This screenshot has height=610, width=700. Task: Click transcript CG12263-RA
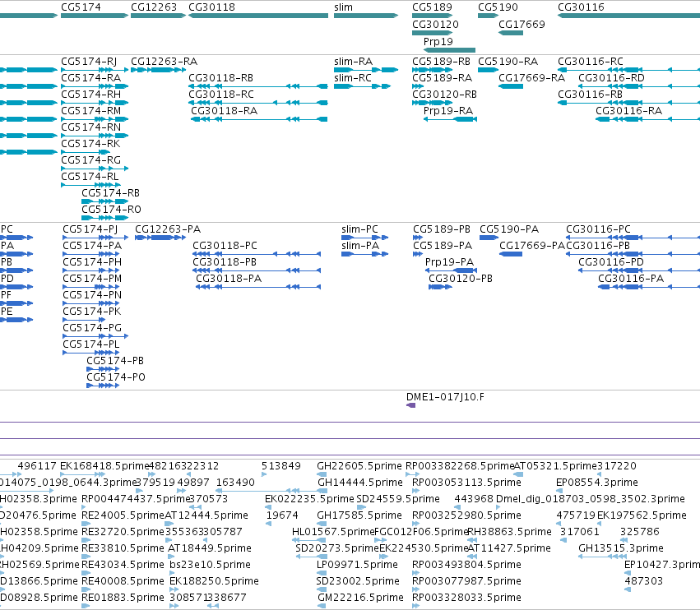coord(164,61)
